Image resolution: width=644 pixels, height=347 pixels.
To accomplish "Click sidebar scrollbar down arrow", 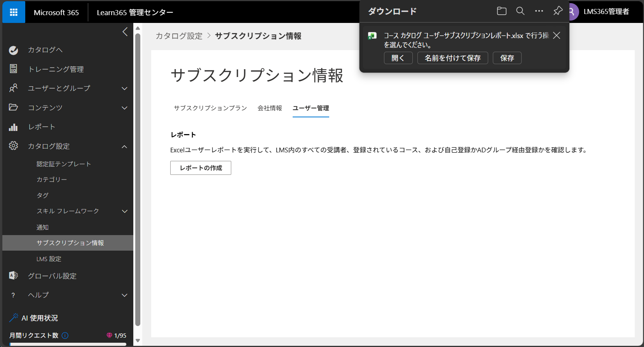I will pyautogui.click(x=138, y=341).
